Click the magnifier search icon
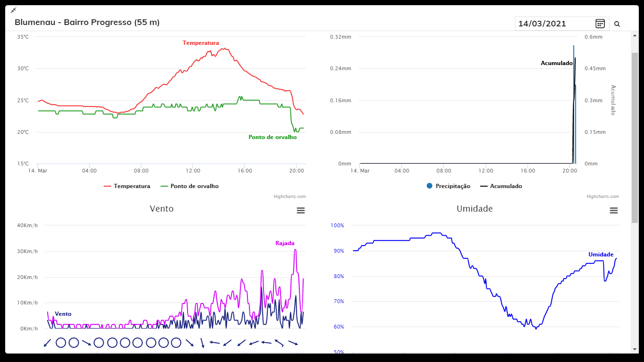The width and height of the screenshot is (644, 362). click(x=617, y=24)
